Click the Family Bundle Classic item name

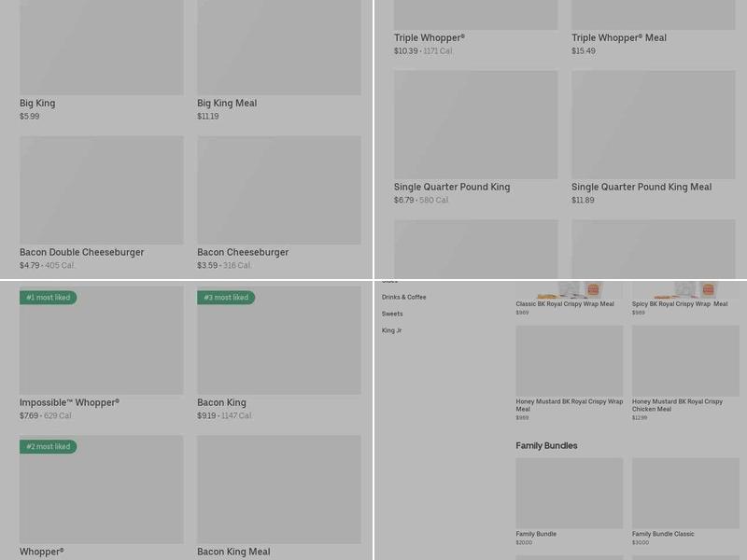[663, 534]
